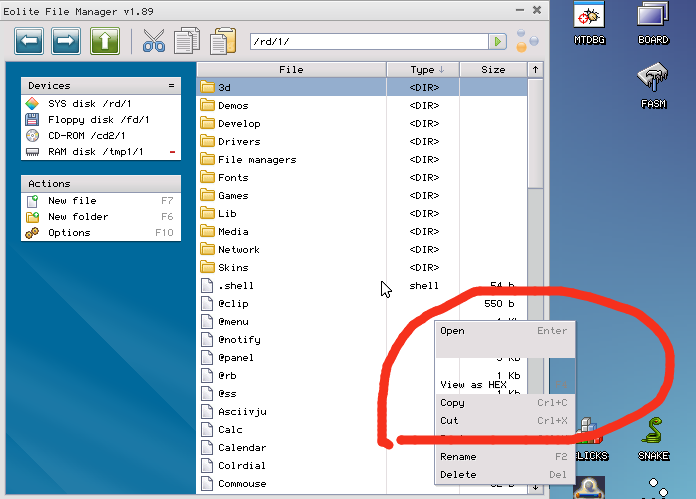Go up one directory level
696x499 pixels.
click(x=104, y=41)
